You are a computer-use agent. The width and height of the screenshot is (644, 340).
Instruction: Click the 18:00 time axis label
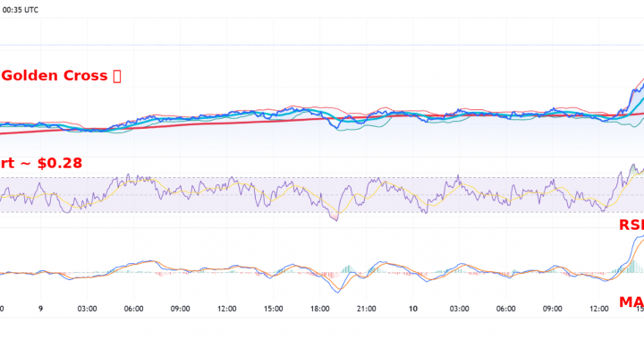[x=319, y=309]
